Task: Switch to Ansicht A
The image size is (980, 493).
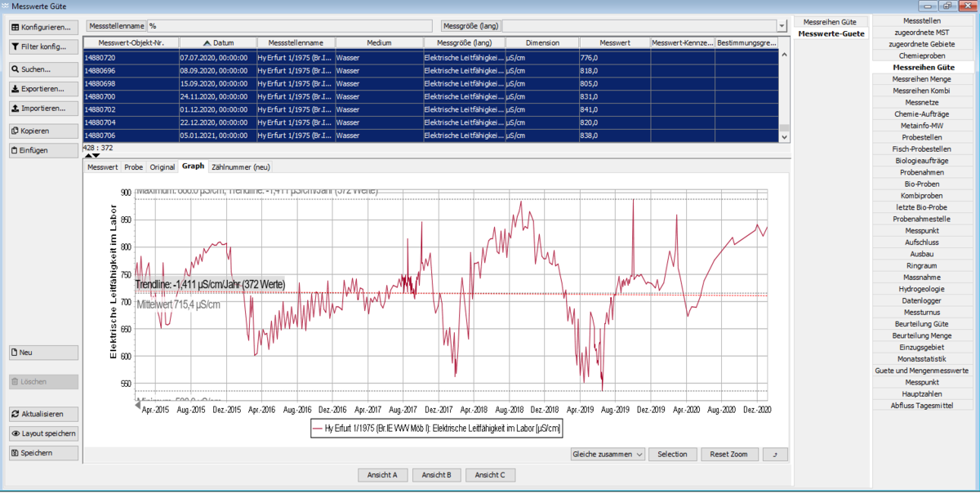Action: click(382, 474)
